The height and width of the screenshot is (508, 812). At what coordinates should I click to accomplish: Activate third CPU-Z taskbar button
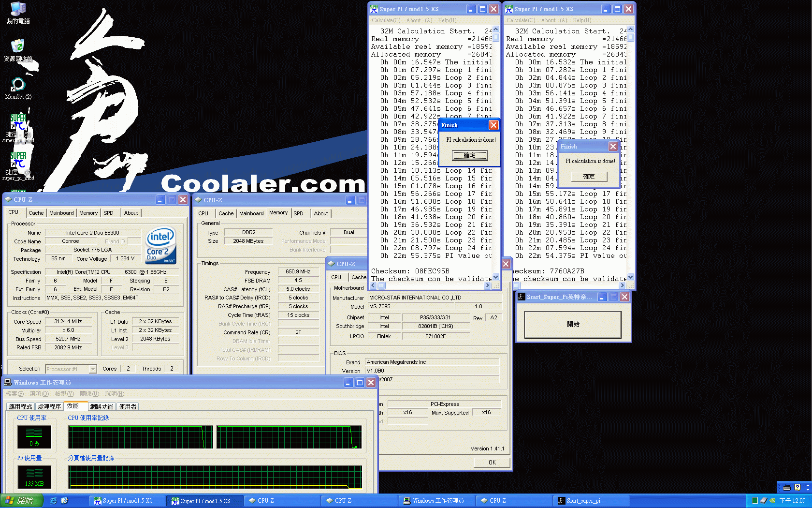(x=514, y=501)
